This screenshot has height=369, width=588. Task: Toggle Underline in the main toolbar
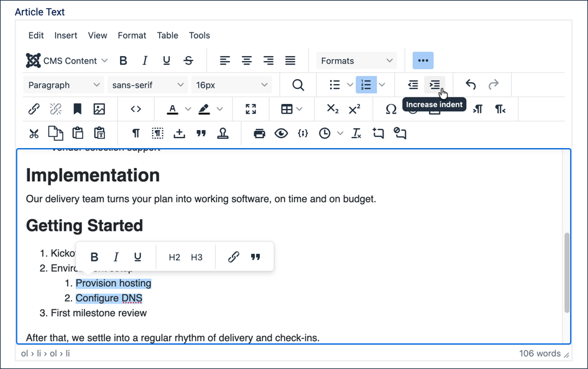pos(167,60)
